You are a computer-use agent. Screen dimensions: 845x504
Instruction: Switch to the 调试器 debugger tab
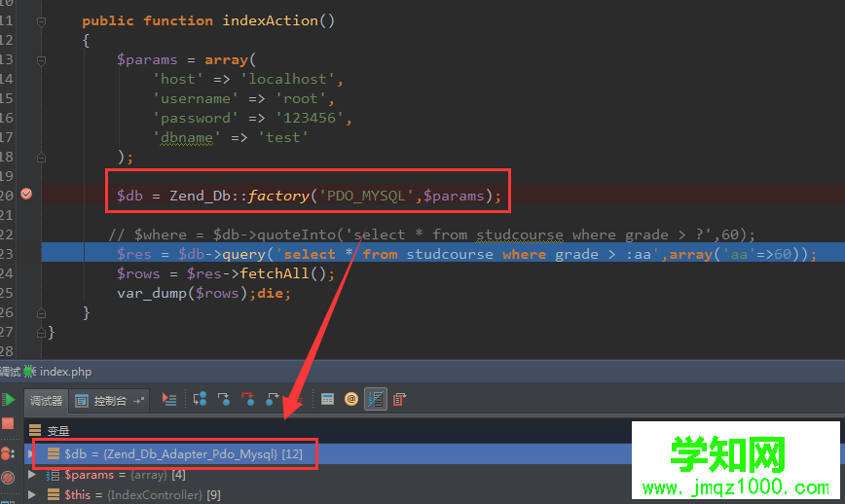click(x=46, y=401)
